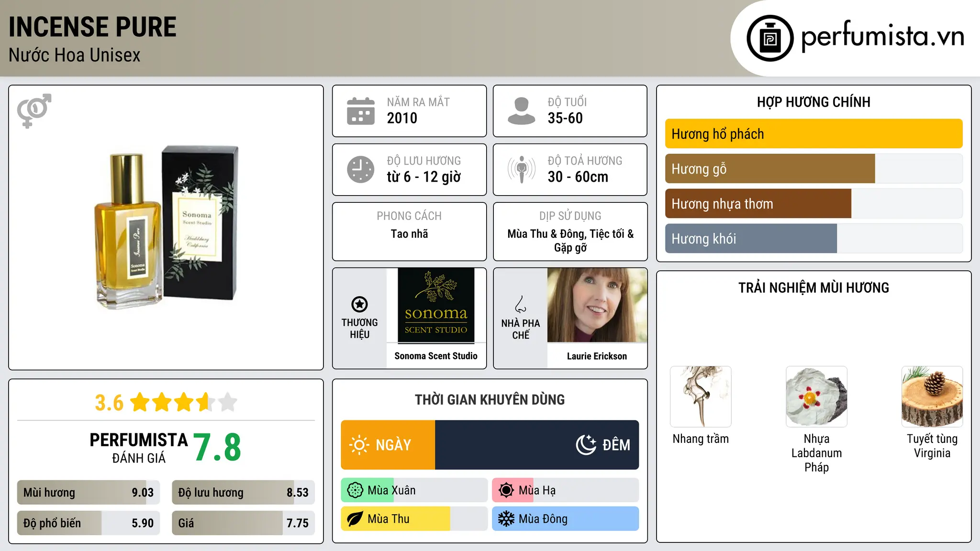The width and height of the screenshot is (980, 551).
Task: Click the TRẢI NGHIỆM MÙI HƯƠNG heading
Action: (x=813, y=287)
